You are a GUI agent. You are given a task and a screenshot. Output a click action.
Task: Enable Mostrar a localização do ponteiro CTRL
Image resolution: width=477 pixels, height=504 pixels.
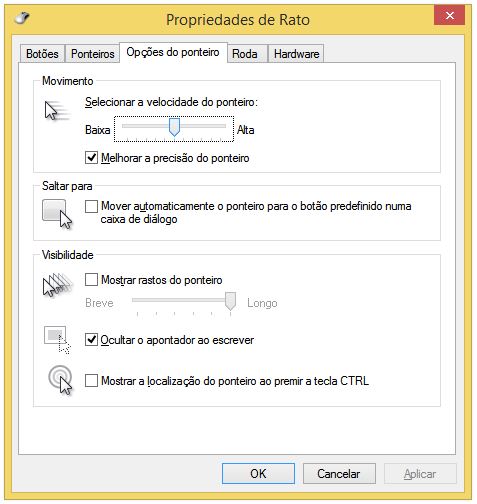click(x=91, y=380)
